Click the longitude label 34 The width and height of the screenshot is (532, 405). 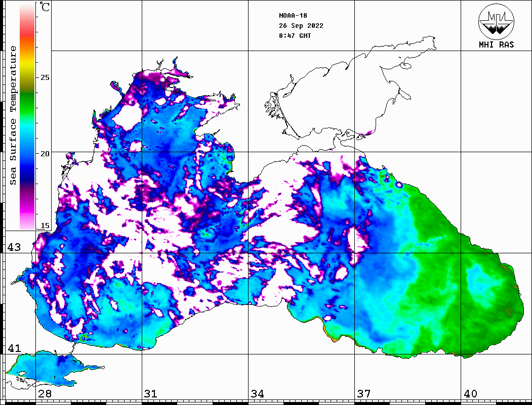[x=257, y=394]
